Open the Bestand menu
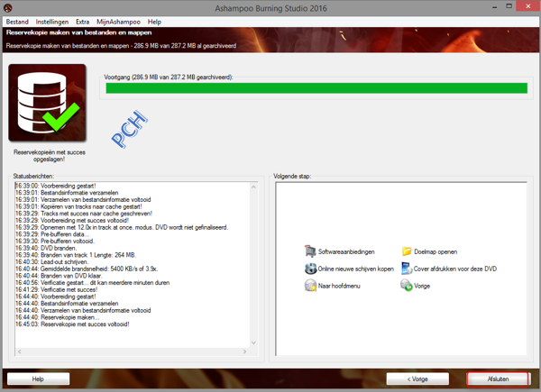This screenshot has width=541, height=392. coord(17,22)
